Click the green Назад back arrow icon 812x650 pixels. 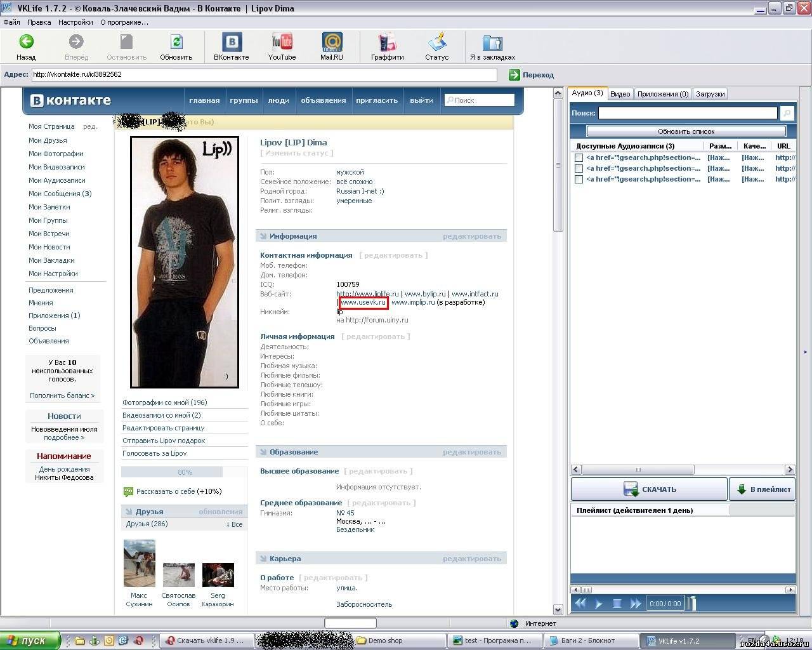[26, 42]
